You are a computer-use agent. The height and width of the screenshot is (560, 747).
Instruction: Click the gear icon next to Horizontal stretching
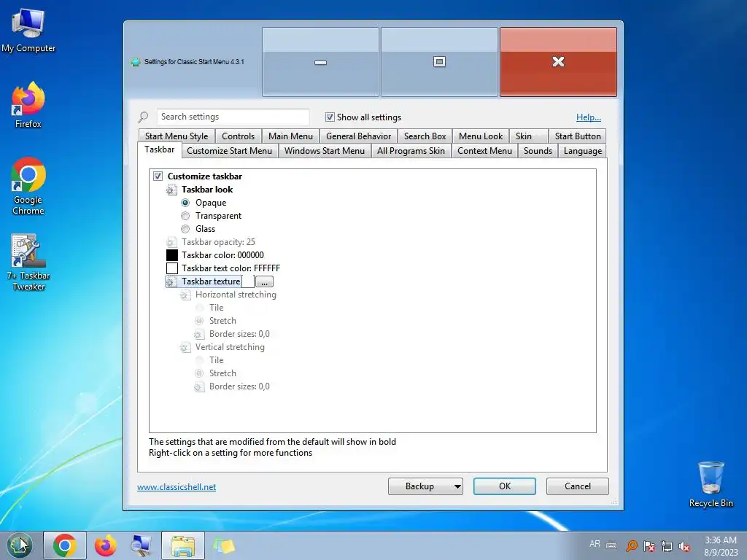pos(185,295)
